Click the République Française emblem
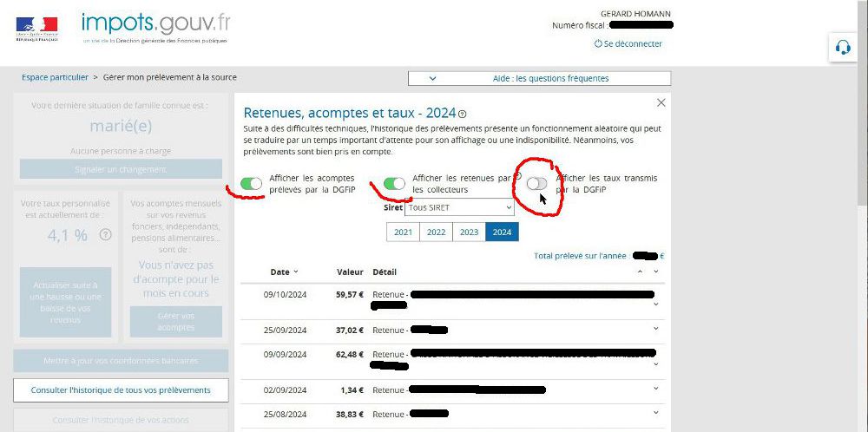Viewport: 868px width, 432px height. point(36,29)
